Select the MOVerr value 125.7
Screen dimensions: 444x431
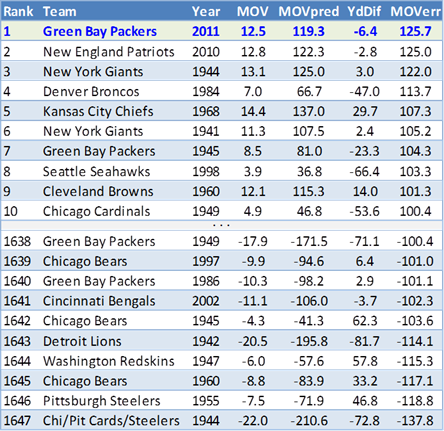(x=415, y=31)
